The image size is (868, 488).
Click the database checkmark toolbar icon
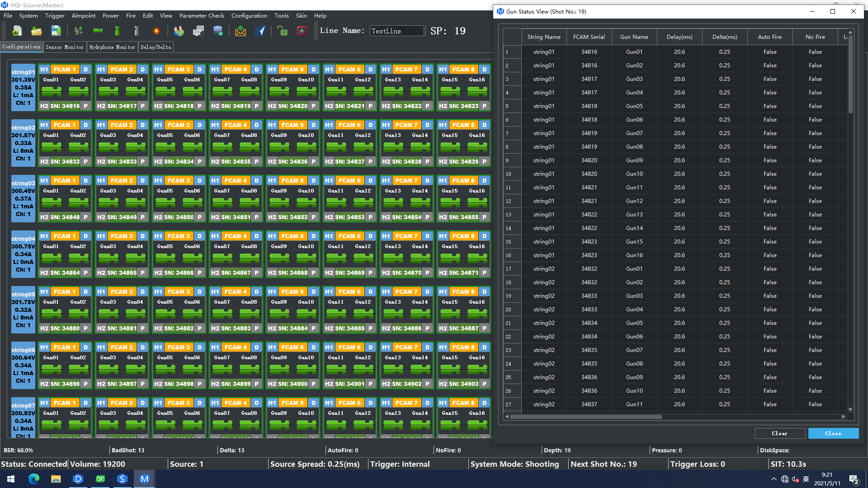tap(218, 31)
